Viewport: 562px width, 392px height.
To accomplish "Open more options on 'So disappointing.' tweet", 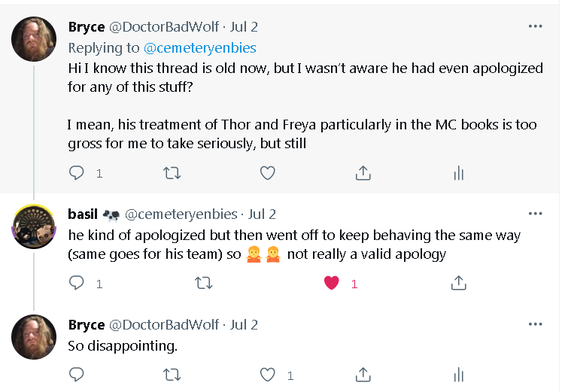I will (x=535, y=324).
